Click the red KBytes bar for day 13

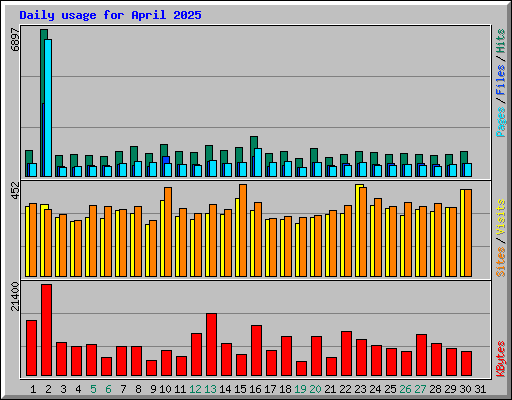[211, 345]
